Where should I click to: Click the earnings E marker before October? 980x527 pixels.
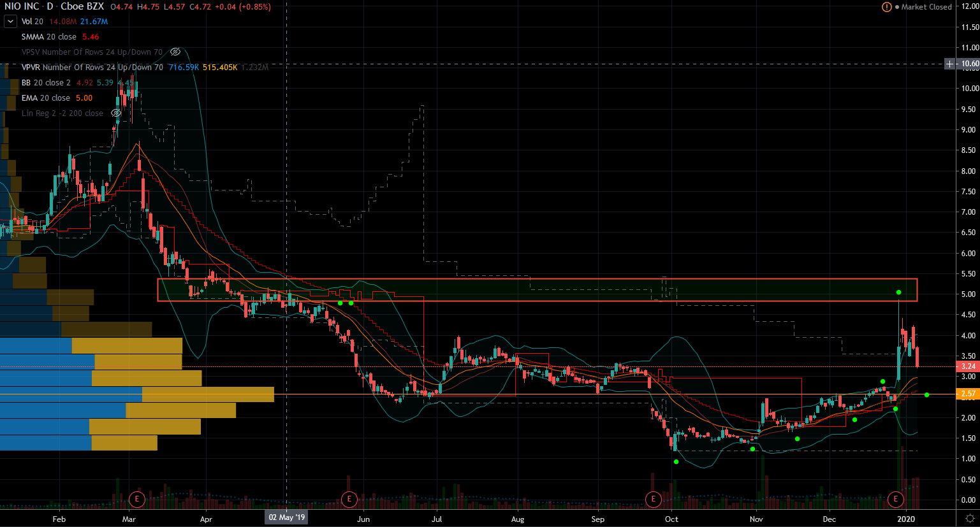[653, 499]
